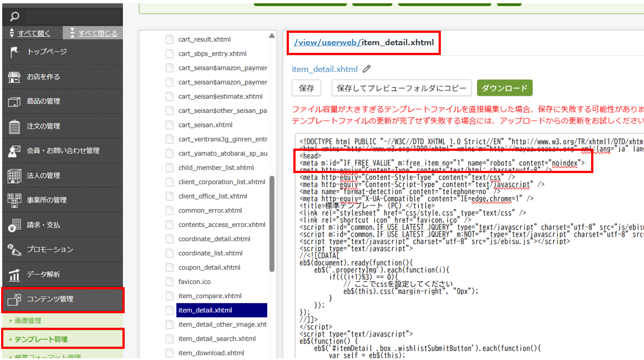The width and height of the screenshot is (644, 360).
Task: Click file list scroll-up arrow
Action: point(272,36)
